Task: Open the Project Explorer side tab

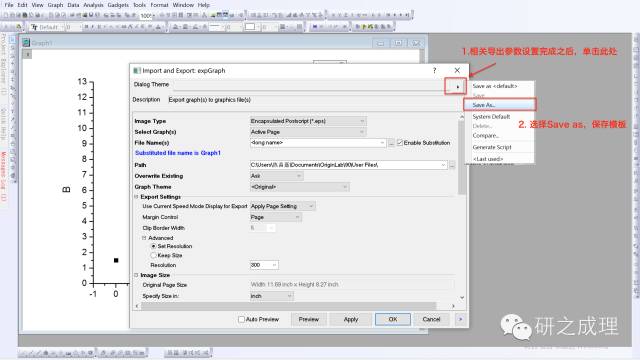Action: 4,64
